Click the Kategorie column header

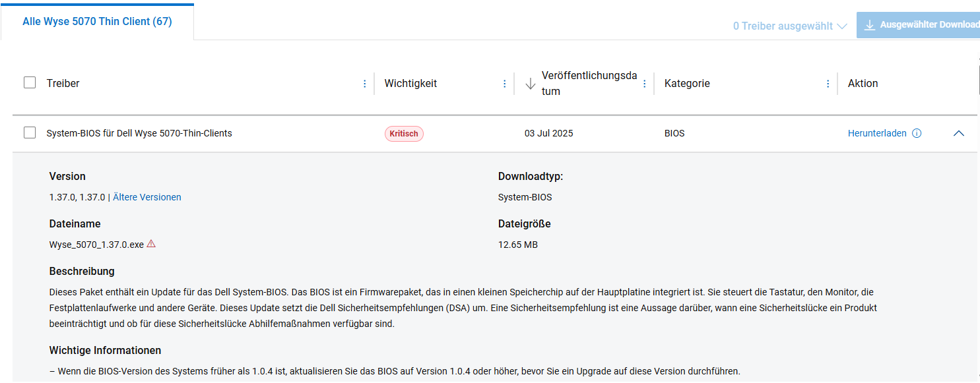687,83
